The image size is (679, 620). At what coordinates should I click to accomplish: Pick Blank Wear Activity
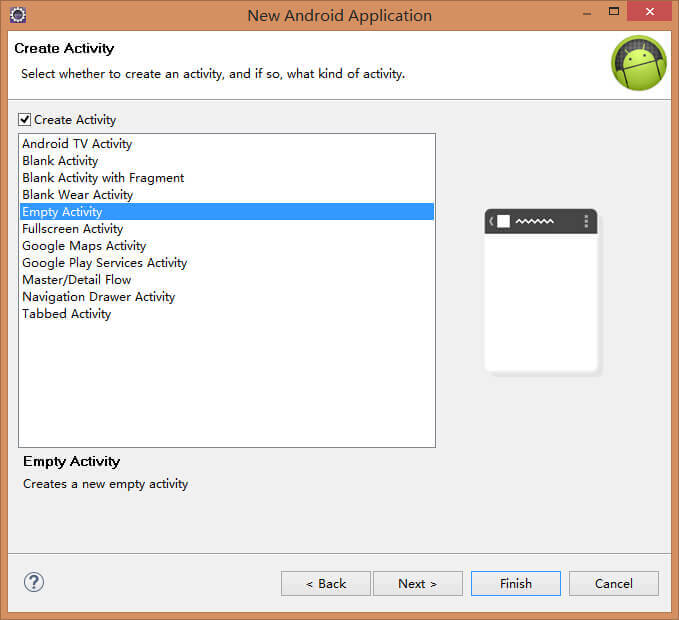pos(226,194)
